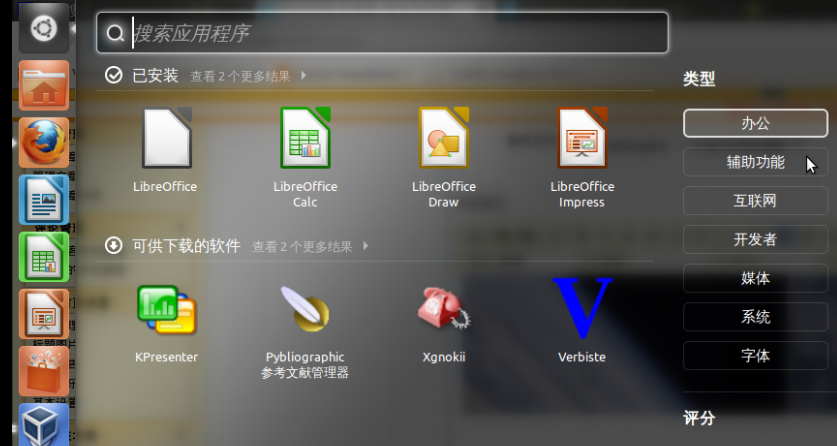Expand 已安装 to see 2 more results
Image resolution: width=837 pixels, height=446 pixels.
tap(240, 76)
